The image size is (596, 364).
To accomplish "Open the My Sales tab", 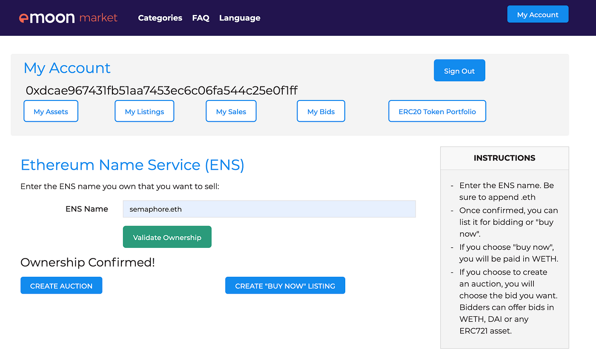I will point(231,112).
